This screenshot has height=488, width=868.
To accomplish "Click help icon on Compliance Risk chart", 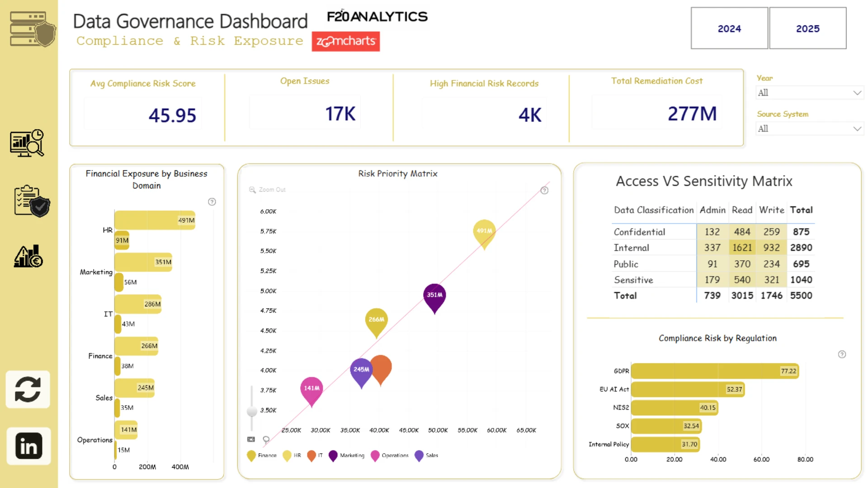I will point(842,354).
